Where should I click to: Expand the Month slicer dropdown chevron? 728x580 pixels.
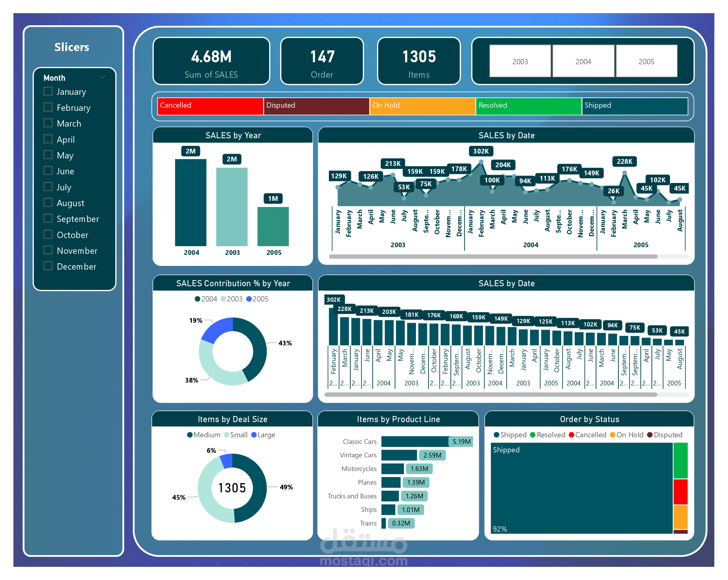(x=102, y=77)
